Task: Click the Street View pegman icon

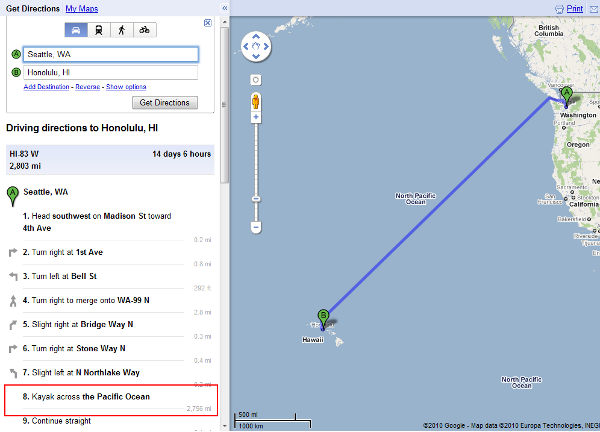Action: (256, 102)
